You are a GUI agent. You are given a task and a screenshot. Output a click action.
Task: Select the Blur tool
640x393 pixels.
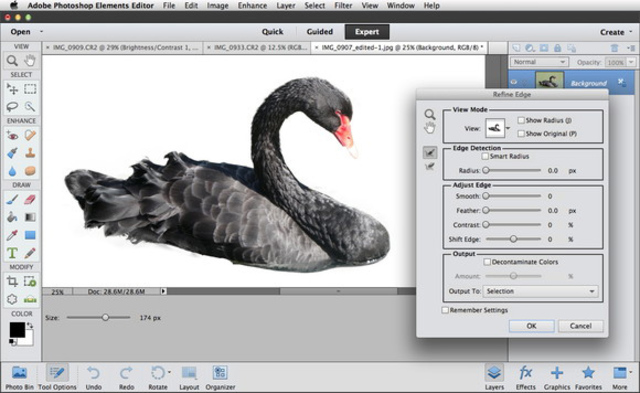(12, 171)
